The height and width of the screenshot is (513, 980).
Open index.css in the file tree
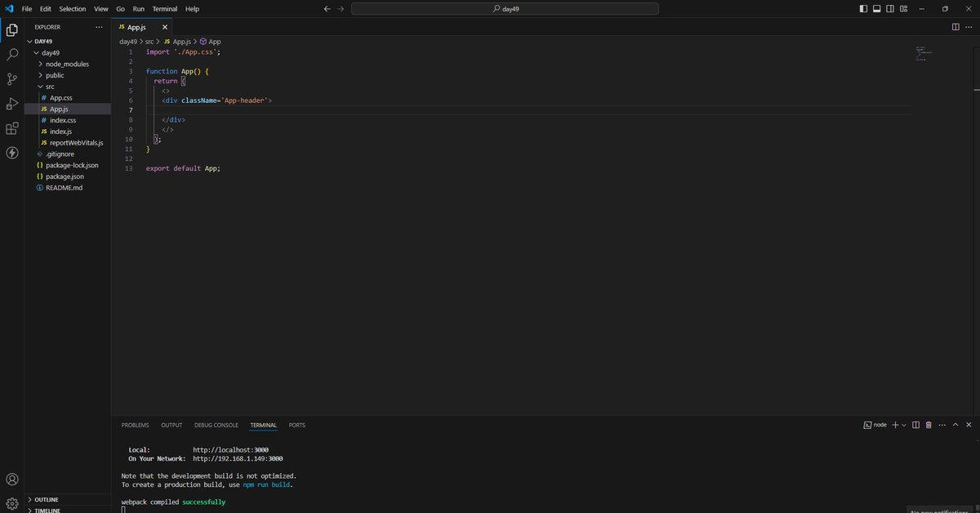(x=68, y=120)
